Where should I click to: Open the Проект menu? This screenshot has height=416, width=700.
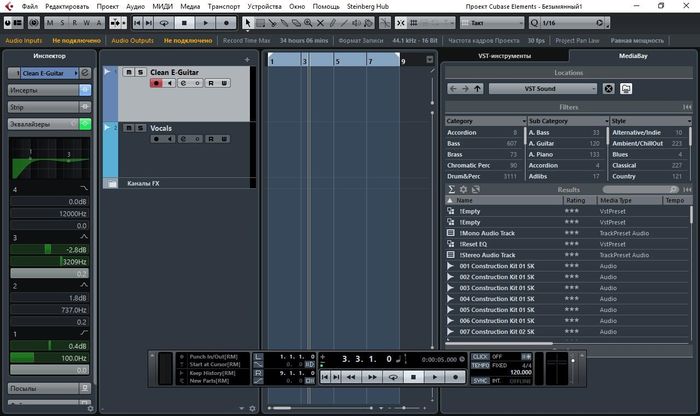[x=108, y=6]
